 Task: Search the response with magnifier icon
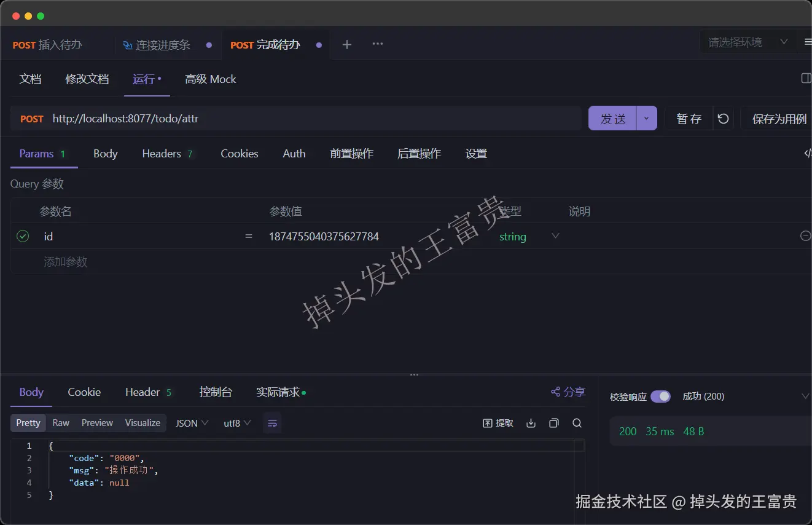pyautogui.click(x=577, y=423)
